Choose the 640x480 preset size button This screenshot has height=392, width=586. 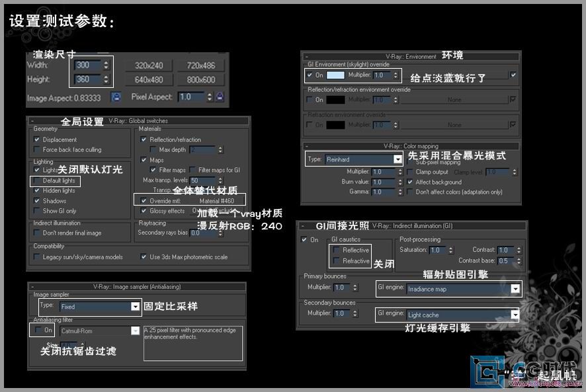point(149,79)
